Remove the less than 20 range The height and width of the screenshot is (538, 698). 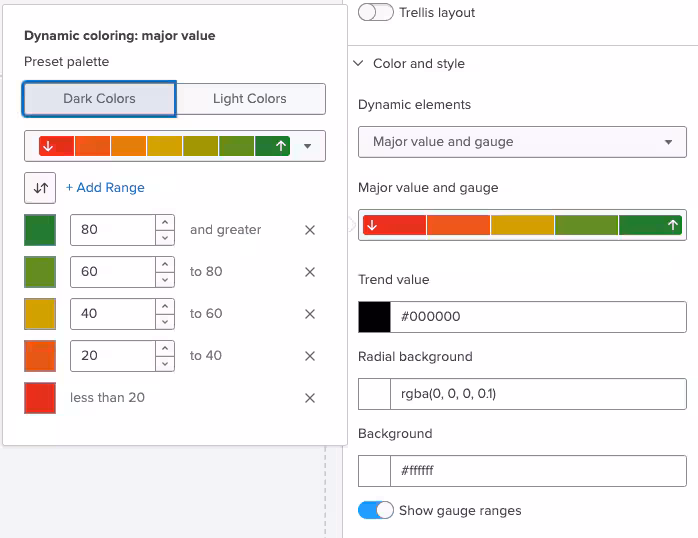coord(310,398)
